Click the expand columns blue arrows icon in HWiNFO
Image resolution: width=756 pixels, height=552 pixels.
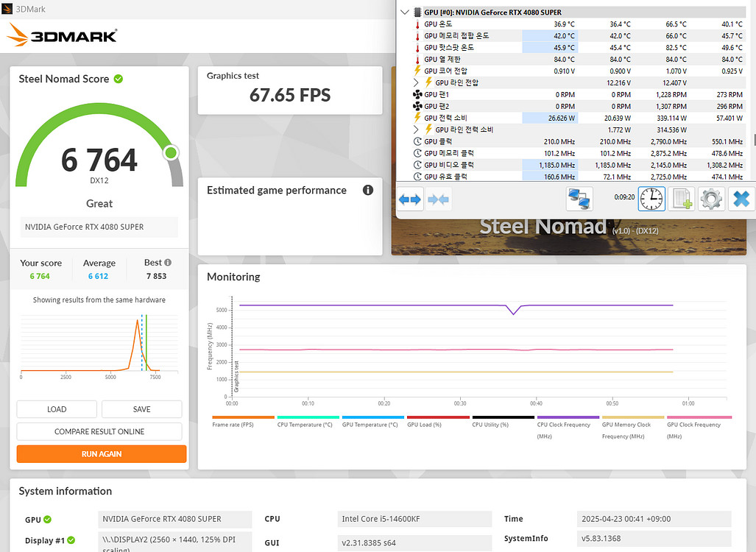[410, 199]
